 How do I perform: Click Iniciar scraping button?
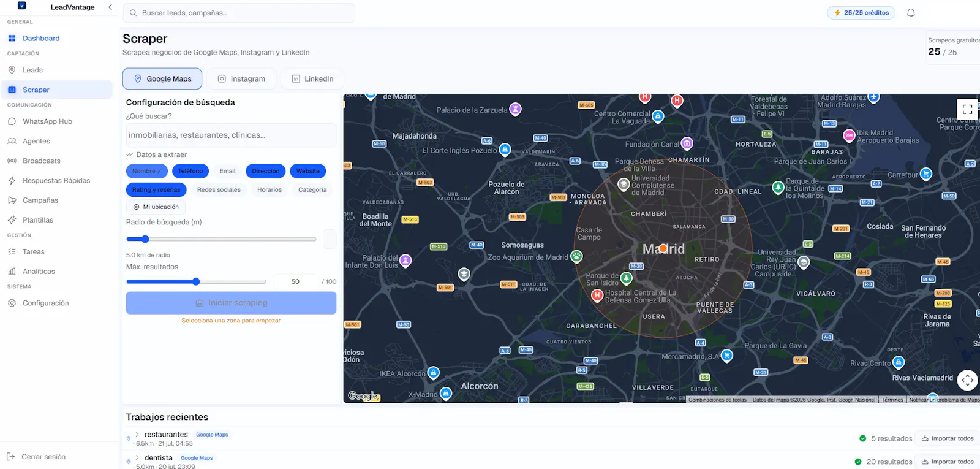231,303
